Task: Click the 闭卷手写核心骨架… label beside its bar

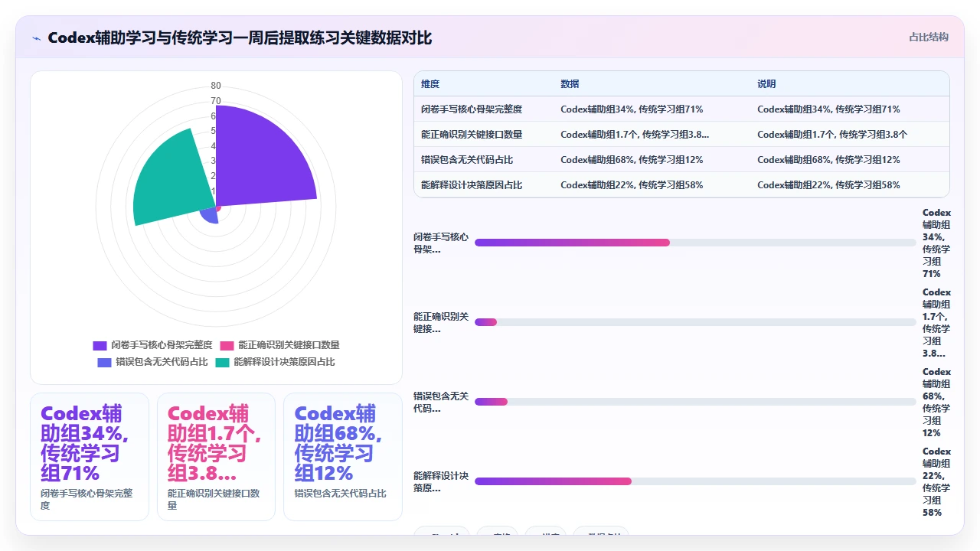Action: [441, 243]
